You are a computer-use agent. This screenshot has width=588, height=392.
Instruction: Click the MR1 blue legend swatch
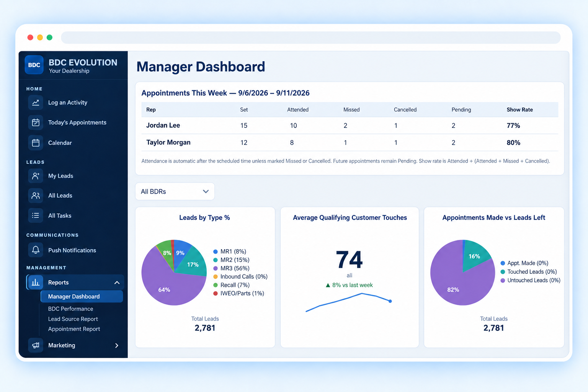pyautogui.click(x=216, y=252)
